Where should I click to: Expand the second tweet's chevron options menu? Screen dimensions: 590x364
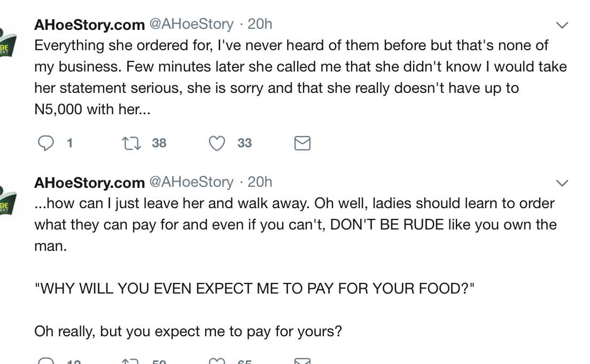(x=562, y=183)
